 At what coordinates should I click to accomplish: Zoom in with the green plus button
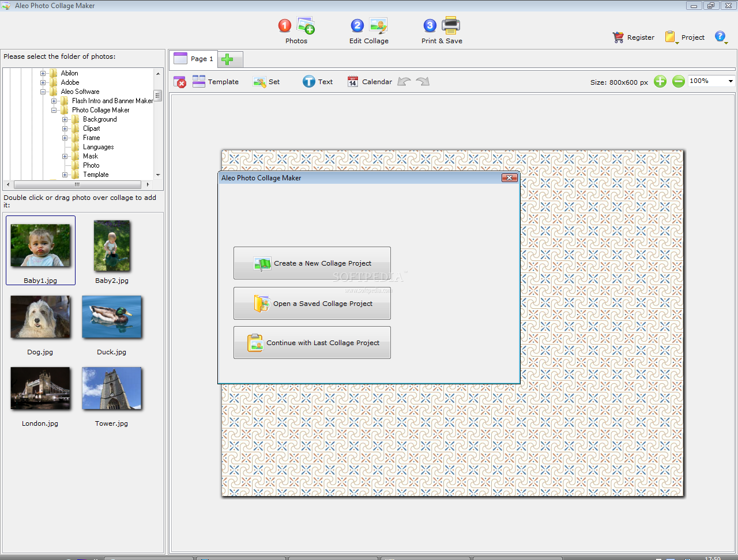coord(660,81)
